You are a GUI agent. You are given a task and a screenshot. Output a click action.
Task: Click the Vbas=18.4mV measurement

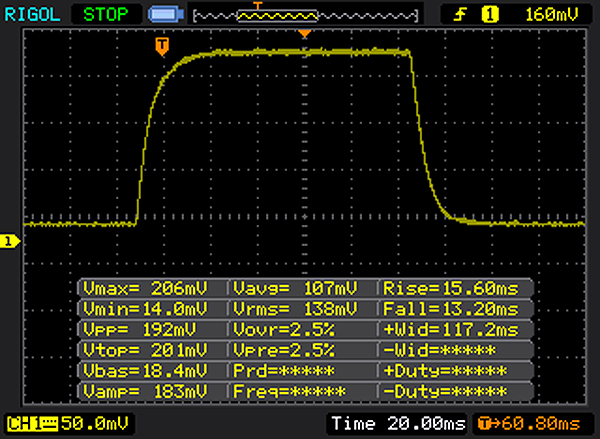click(x=145, y=371)
